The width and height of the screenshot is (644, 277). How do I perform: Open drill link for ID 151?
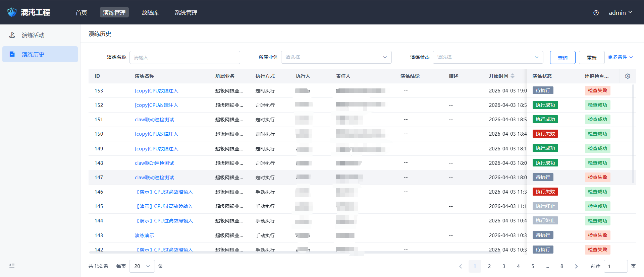pos(154,120)
